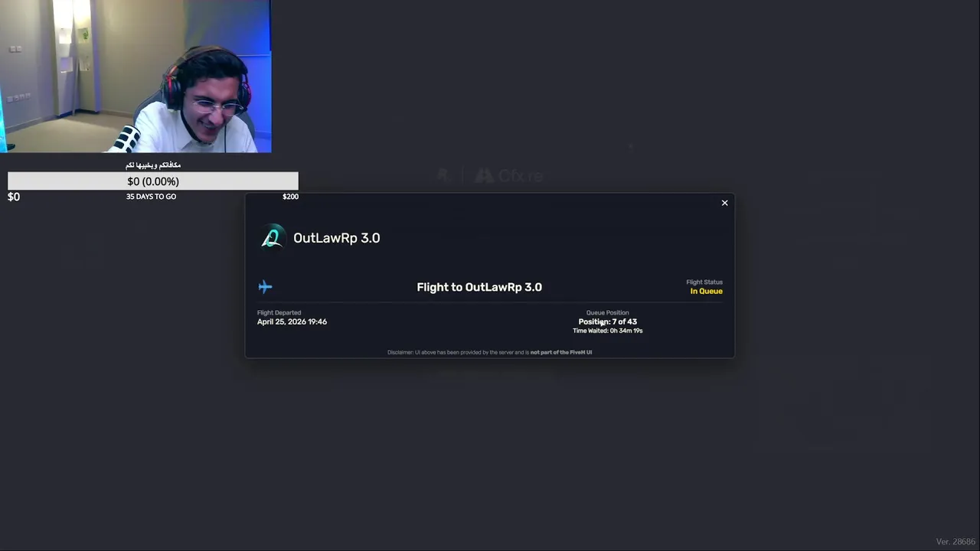Viewport: 980px width, 551px height.
Task: Click the 'Queue Position' label
Action: [x=607, y=312]
